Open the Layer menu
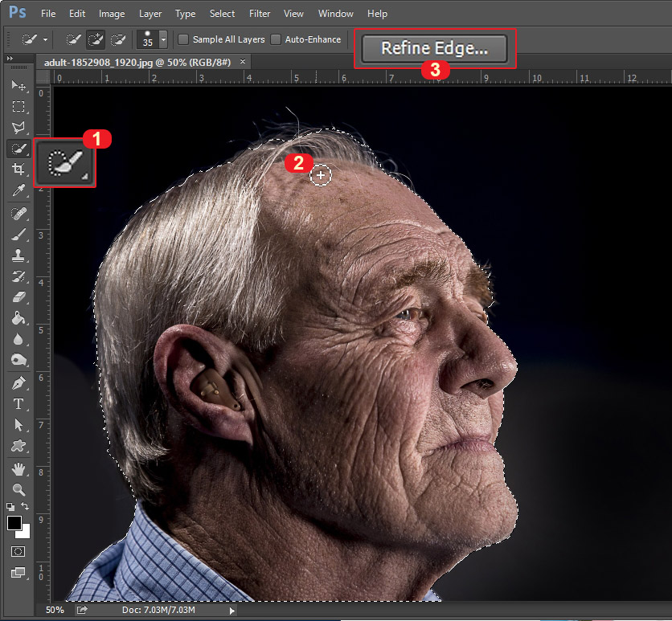The width and height of the screenshot is (672, 621). click(x=150, y=14)
